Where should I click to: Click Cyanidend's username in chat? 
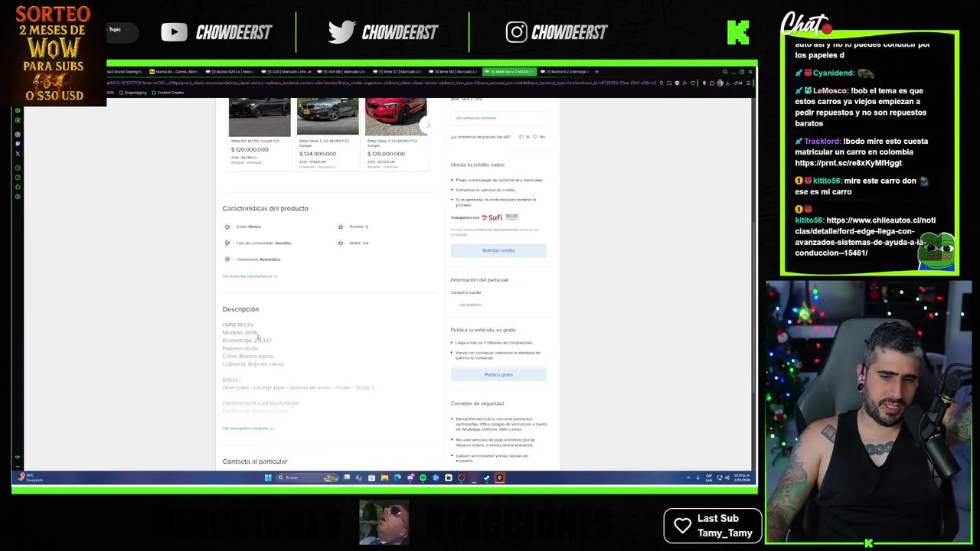click(x=834, y=73)
